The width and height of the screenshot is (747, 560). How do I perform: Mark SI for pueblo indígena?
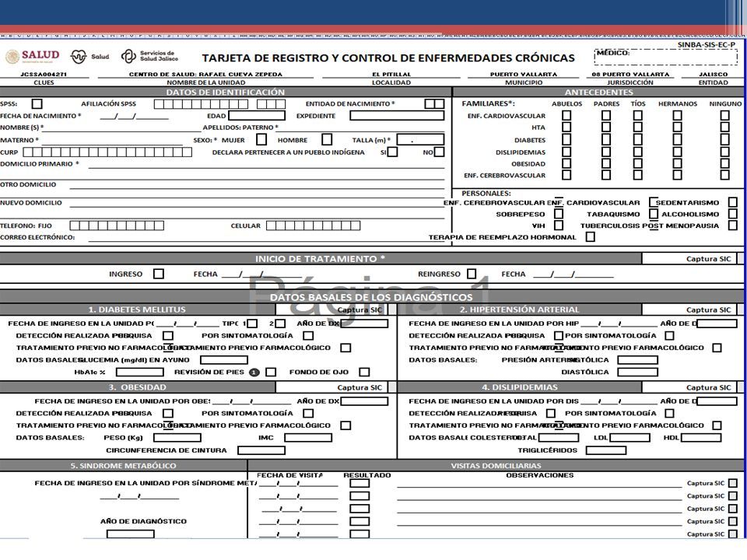pyautogui.click(x=392, y=152)
